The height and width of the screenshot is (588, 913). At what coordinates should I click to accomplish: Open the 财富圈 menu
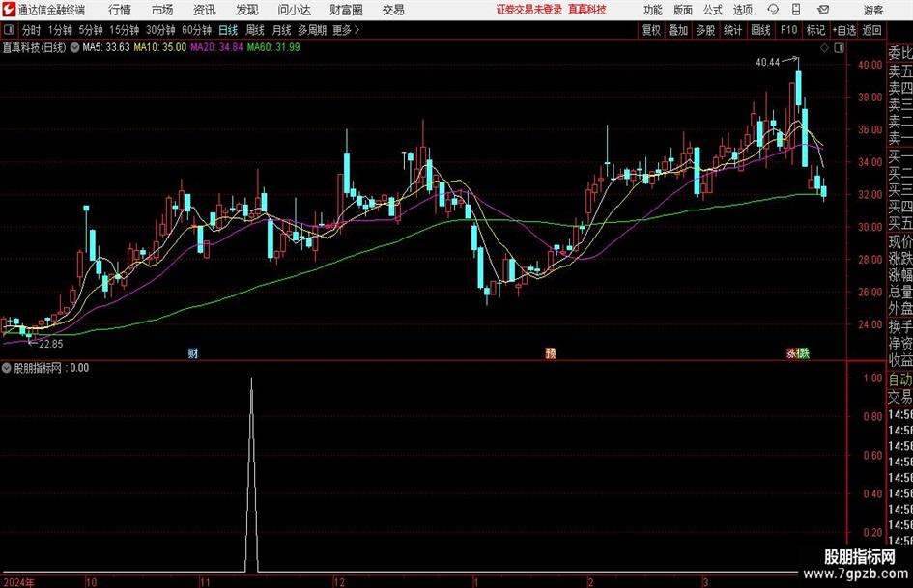click(346, 10)
